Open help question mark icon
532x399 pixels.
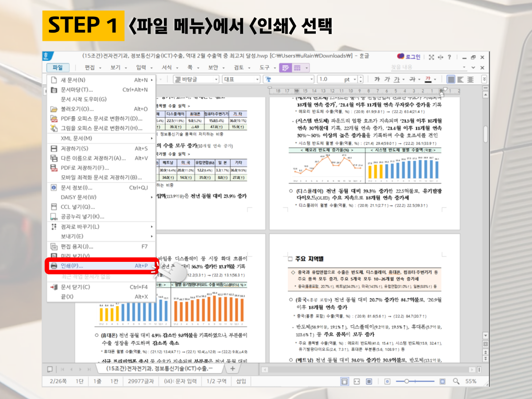pos(450,57)
